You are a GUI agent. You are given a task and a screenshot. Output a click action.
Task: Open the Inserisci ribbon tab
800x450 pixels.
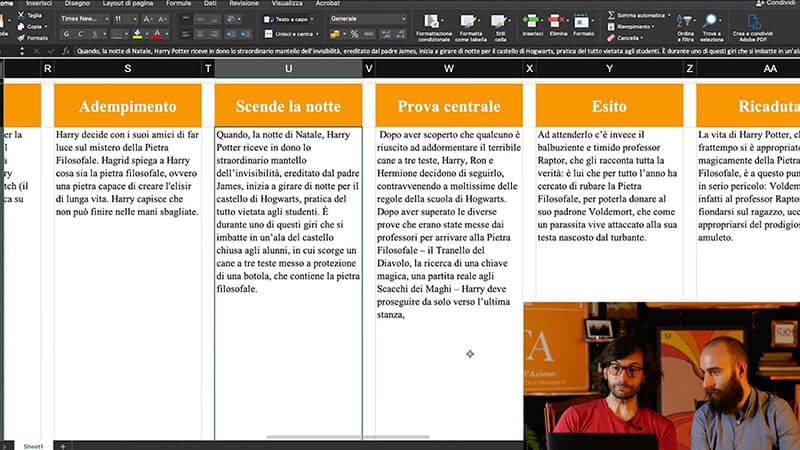39,3
